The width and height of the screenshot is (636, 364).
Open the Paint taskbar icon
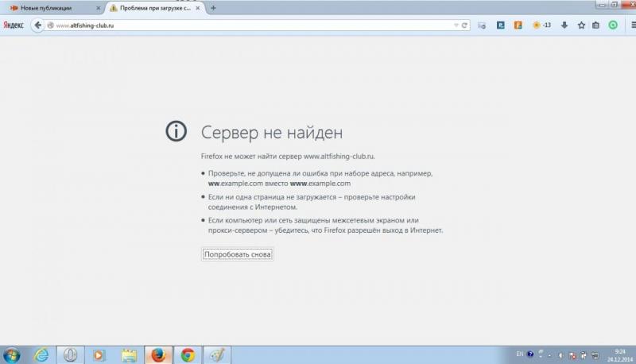(x=217, y=355)
